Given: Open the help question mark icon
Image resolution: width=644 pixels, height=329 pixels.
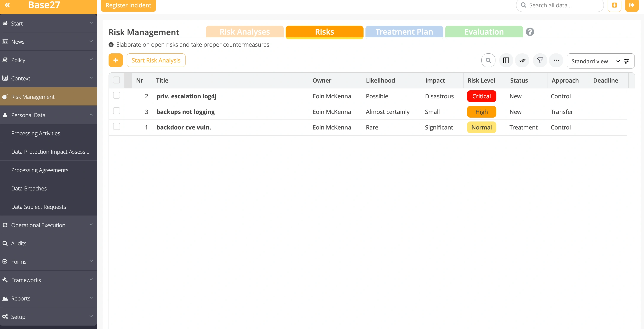Looking at the screenshot, I should [x=530, y=32].
